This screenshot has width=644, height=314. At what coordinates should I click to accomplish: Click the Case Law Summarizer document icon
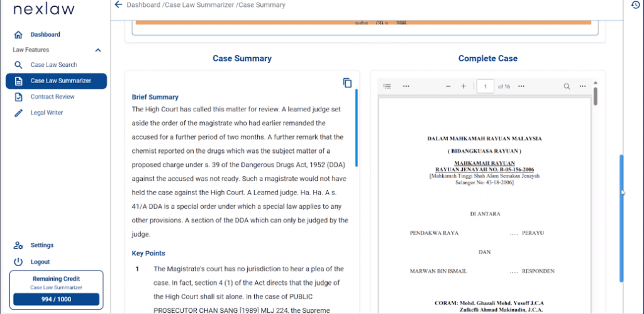18,81
